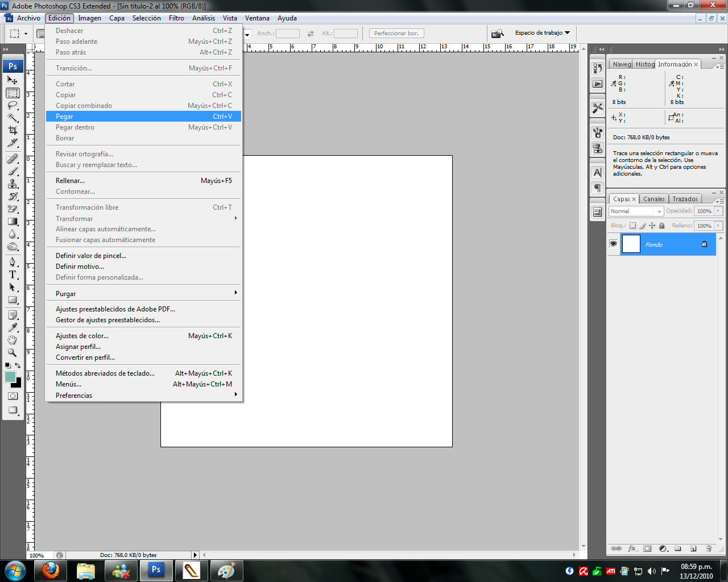Click the foreground color swatch
Image resolution: width=728 pixels, height=582 pixels.
[10, 377]
